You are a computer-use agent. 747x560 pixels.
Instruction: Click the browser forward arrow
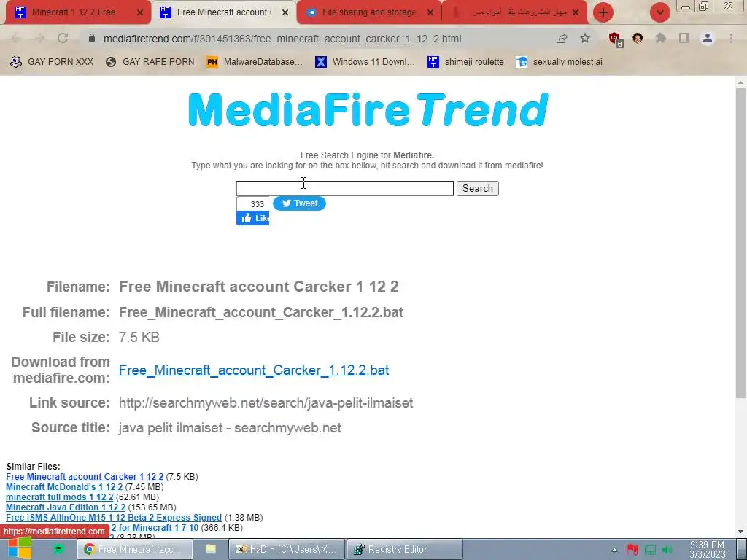click(x=40, y=39)
